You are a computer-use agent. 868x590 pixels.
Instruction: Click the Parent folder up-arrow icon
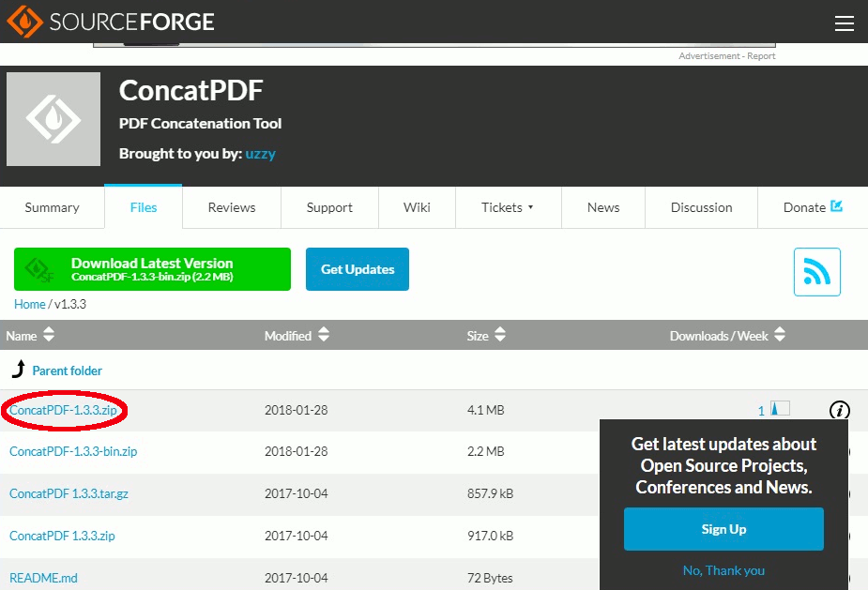pos(18,369)
